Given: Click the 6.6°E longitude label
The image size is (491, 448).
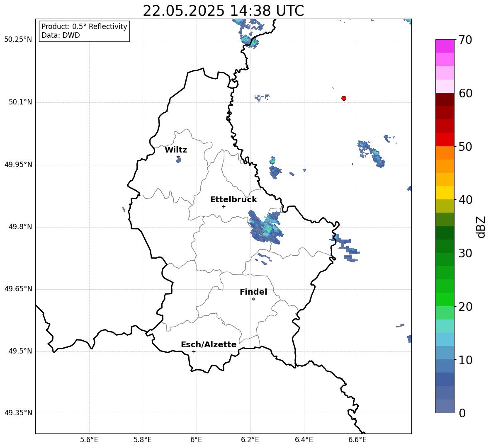Looking at the screenshot, I should (357, 440).
